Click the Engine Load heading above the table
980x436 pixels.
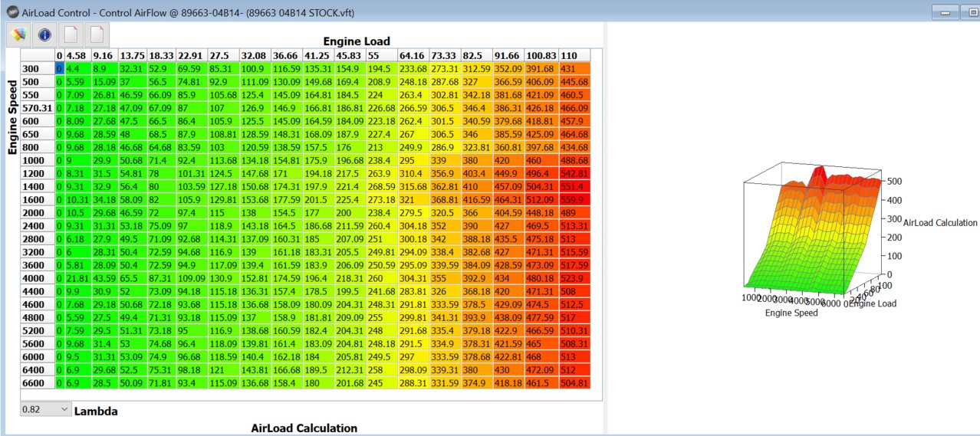tap(356, 41)
